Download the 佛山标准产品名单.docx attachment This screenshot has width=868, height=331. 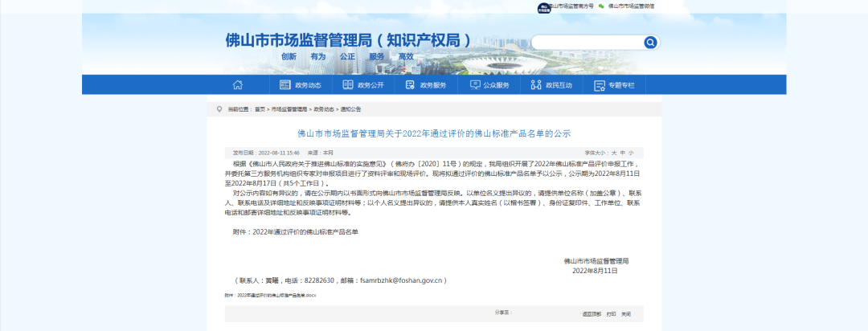270,296
